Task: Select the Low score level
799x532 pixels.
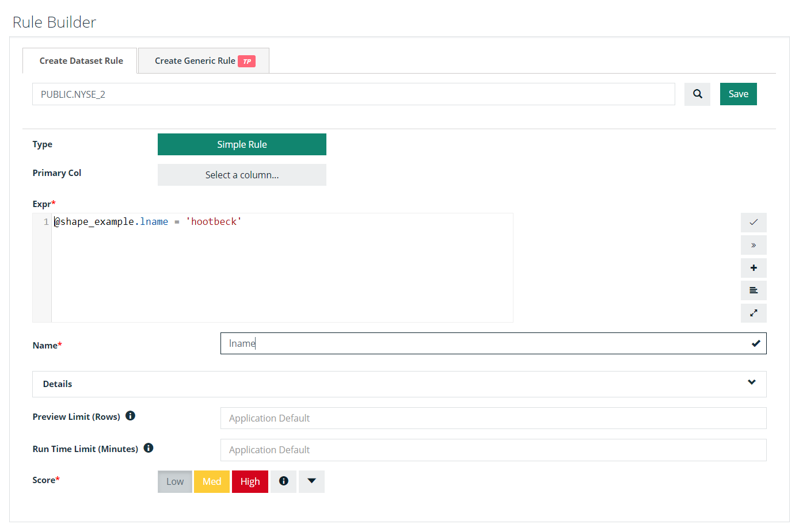Action: pos(174,481)
